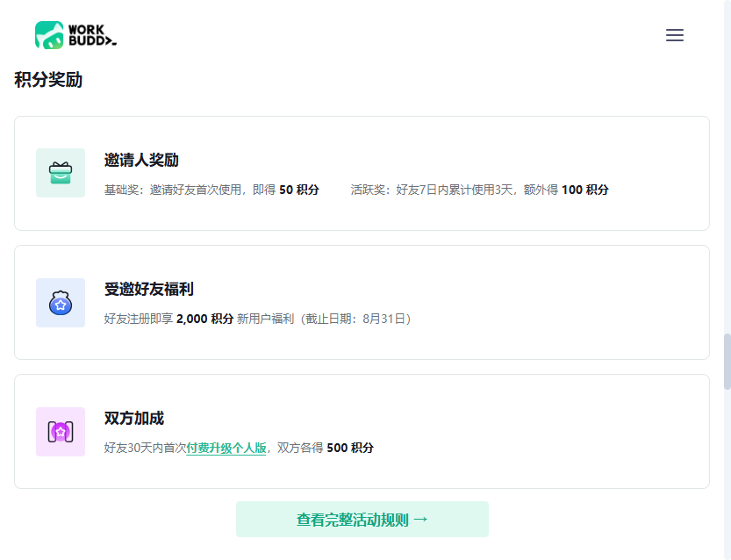Click the 双方加成 title

click(133, 419)
